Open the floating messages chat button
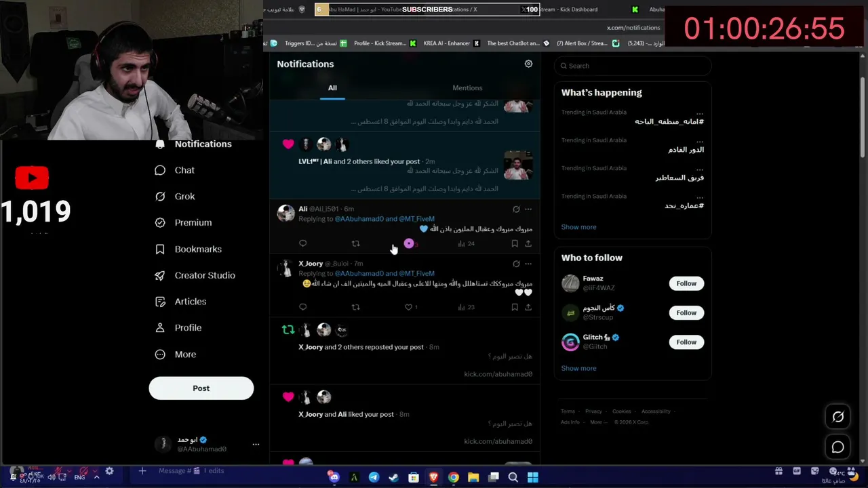 point(838,447)
